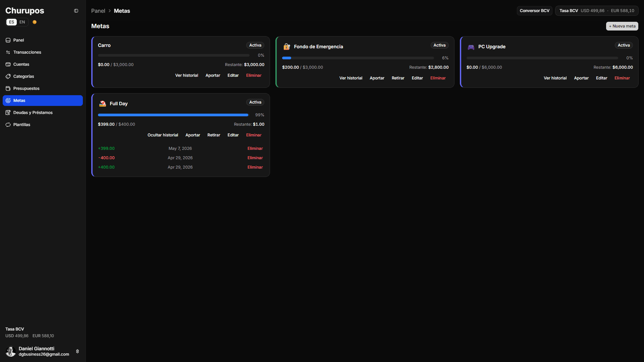Expand Ver historial on Carro goal

coord(186,75)
